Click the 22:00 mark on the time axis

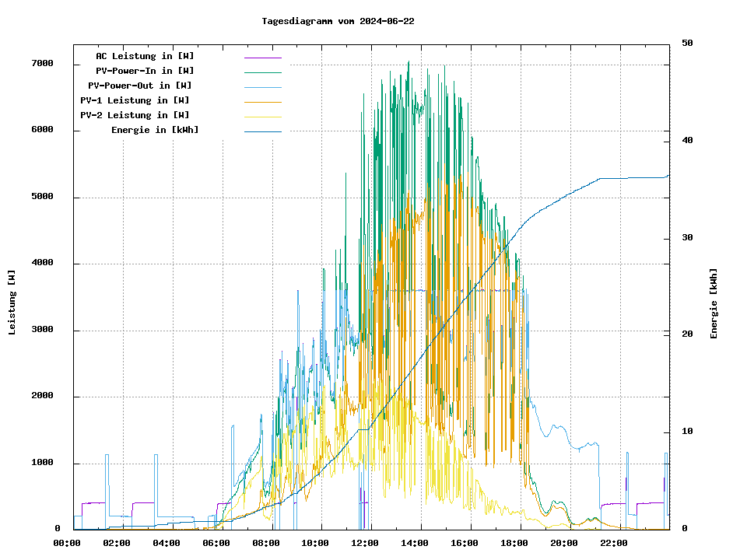(614, 543)
